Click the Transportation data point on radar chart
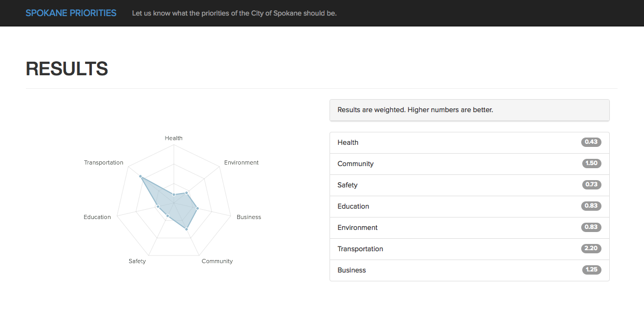Viewport: 644px width, 313px height. [x=141, y=177]
